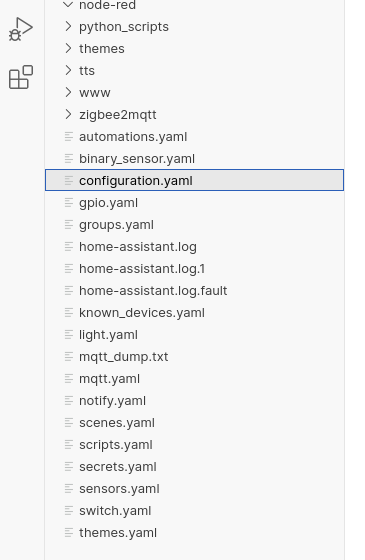The width and height of the screenshot is (365, 560).
Task: Select known_devices.yaml file
Action: [x=194, y=312]
